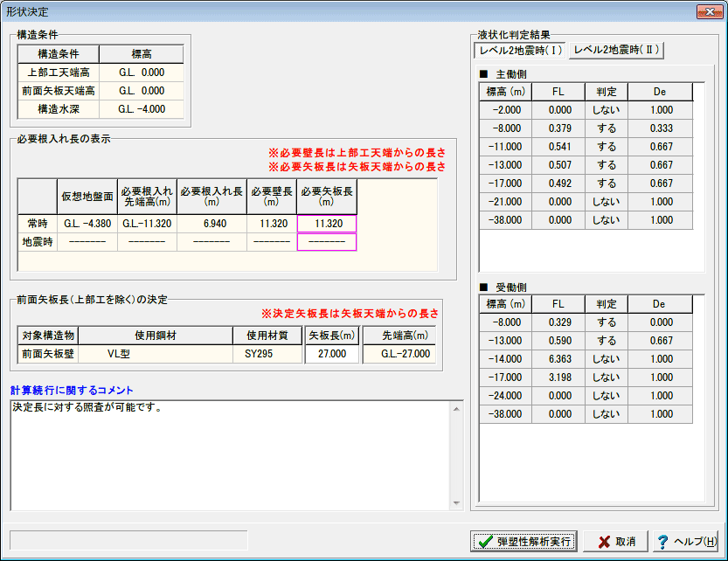Image resolution: width=728 pixels, height=561 pixels.
Task: Click the 弾塑性解析実行 button
Action: [x=523, y=542]
